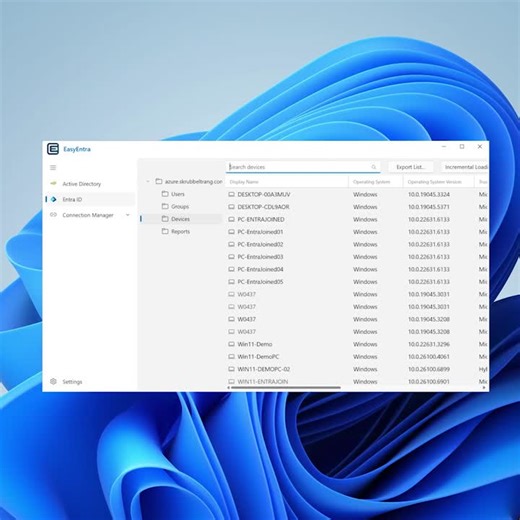Click version 10.0.26100.4061 cell
520x520 pixels.
(429, 357)
